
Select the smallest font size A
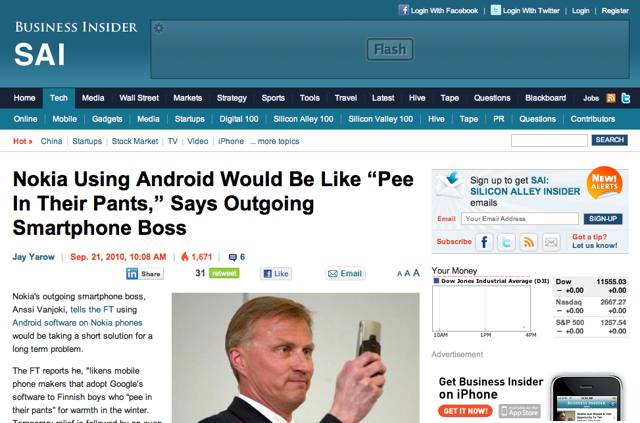click(400, 274)
